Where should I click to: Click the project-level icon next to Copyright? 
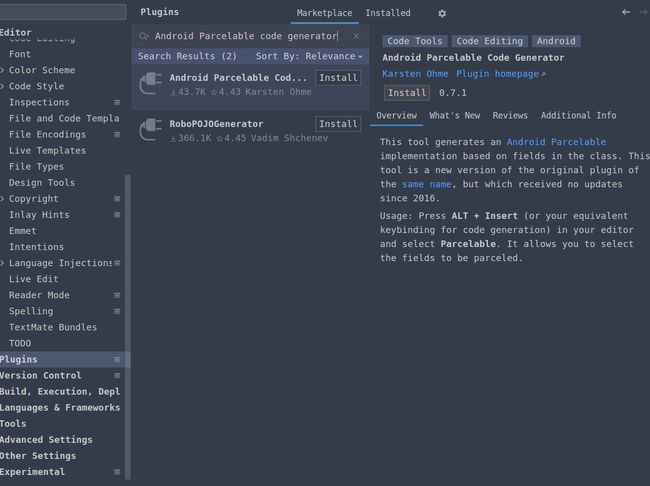[117, 199]
